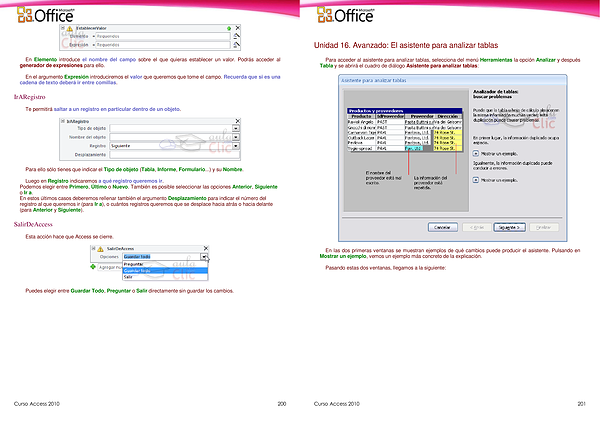The width and height of the screenshot is (600, 424).
Task: Expand the Nombre del objeto dropdown
Action: click(x=236, y=137)
